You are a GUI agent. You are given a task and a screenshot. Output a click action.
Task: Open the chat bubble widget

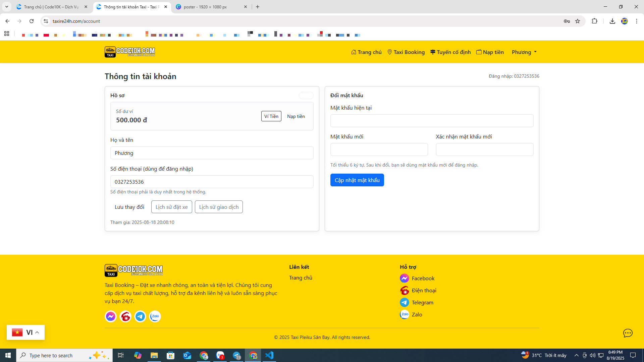point(628,333)
